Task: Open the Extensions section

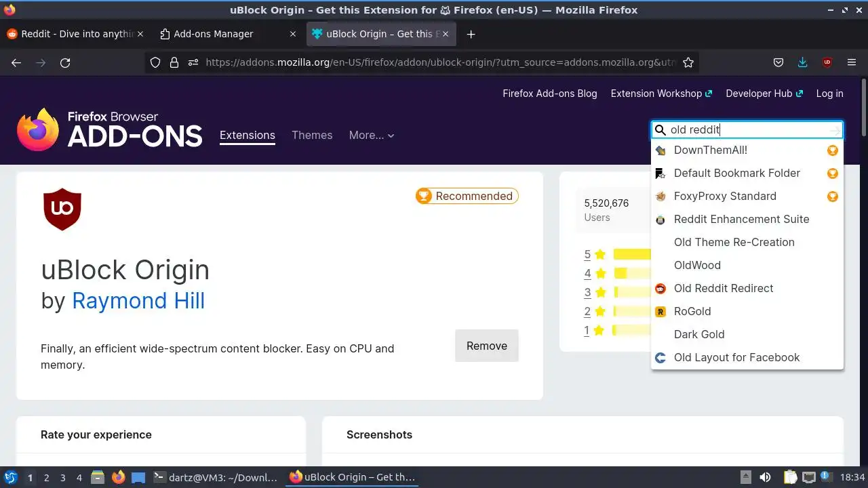Action: coord(248,135)
